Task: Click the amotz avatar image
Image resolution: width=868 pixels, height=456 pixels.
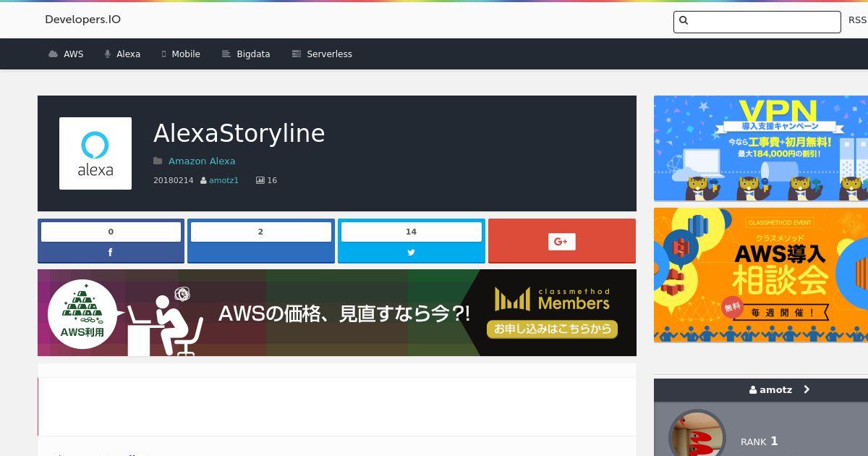Action: (697, 434)
